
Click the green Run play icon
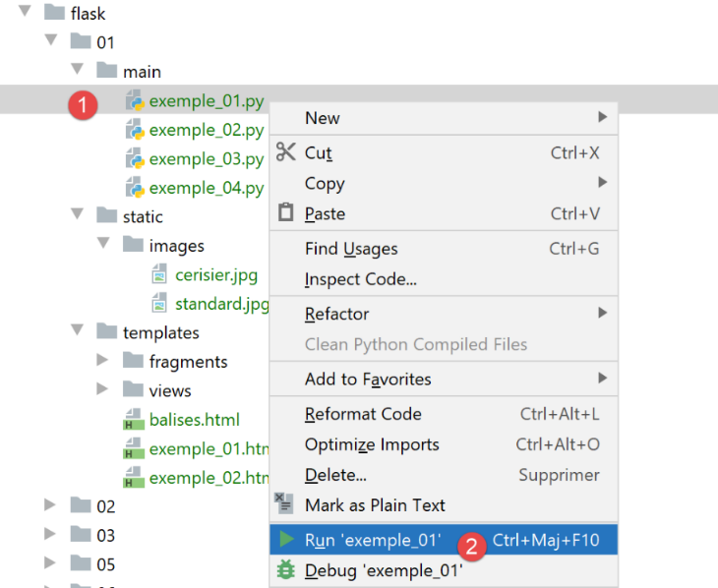286,539
